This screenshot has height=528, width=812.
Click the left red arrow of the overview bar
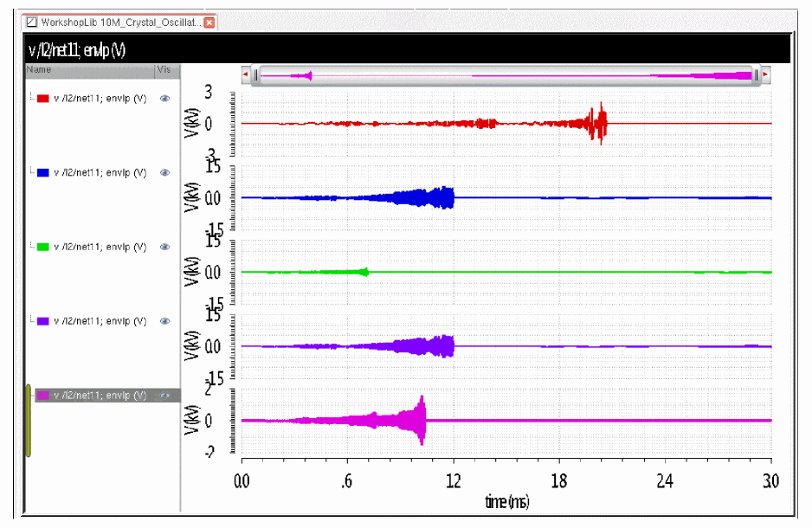[x=246, y=74]
